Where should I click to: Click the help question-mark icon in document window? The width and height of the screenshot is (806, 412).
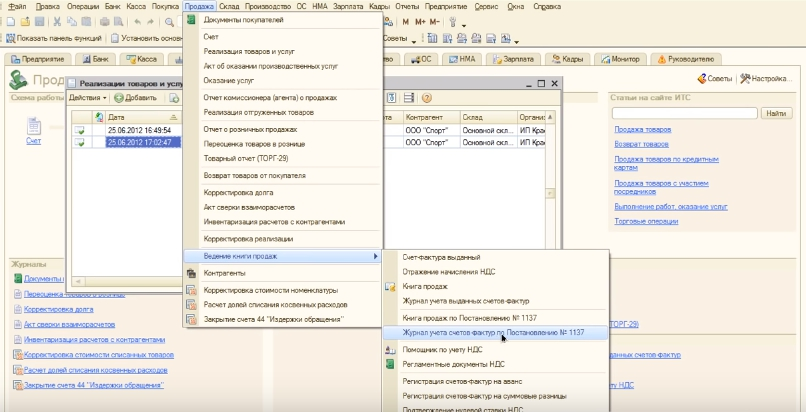tap(426, 98)
